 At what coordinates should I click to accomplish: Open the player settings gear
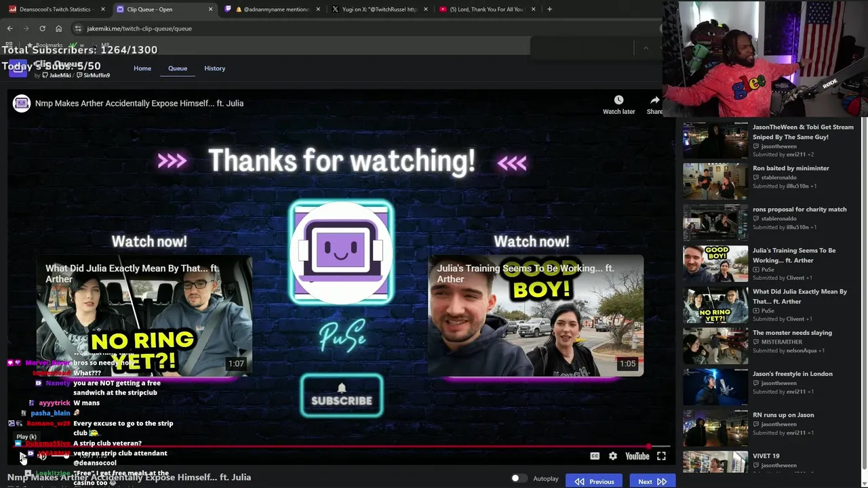click(613, 456)
